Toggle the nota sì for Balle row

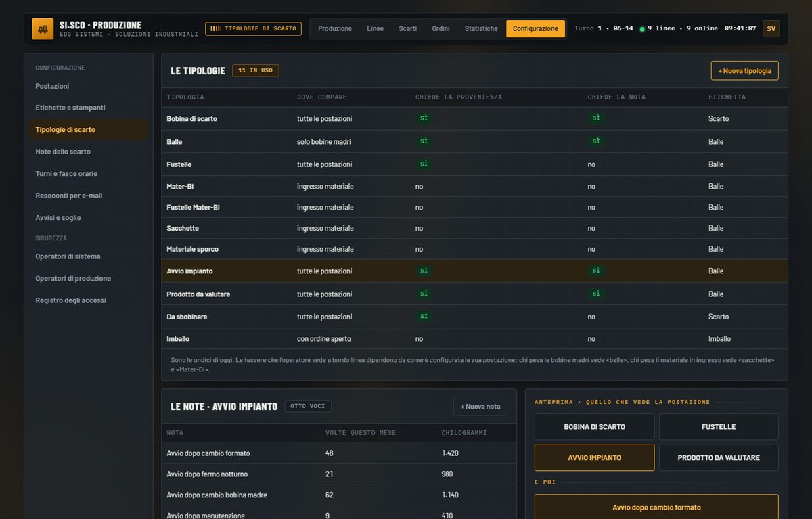tap(596, 141)
